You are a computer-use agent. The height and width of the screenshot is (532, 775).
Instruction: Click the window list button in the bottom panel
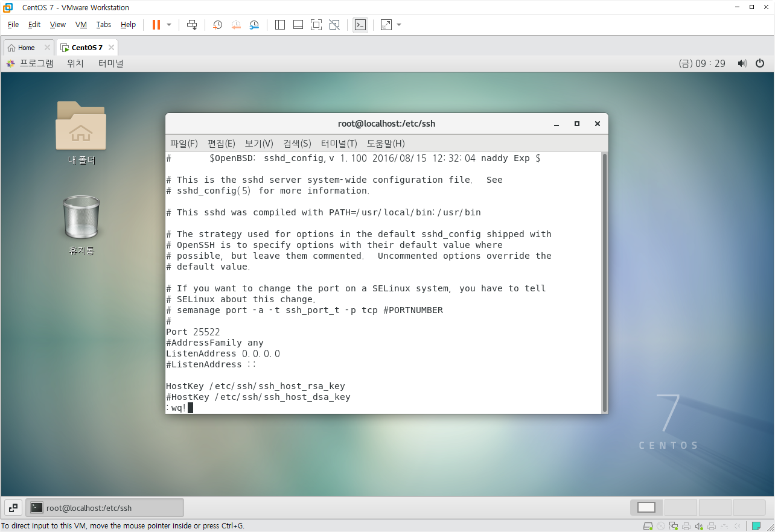[x=13, y=508]
